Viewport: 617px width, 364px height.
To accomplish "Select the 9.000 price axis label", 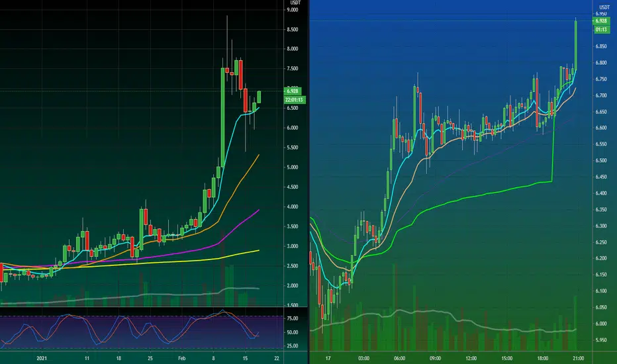I will point(293,10).
